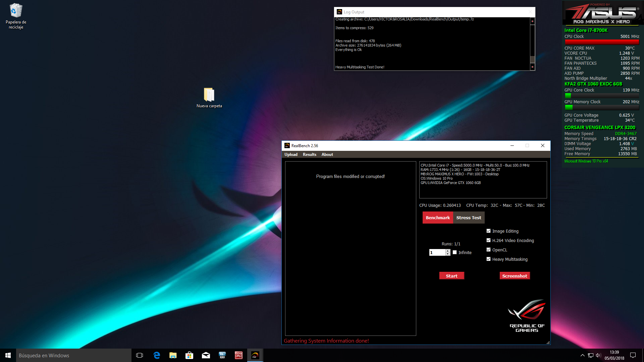Click the CPU Clock red usage bar

(602, 42)
